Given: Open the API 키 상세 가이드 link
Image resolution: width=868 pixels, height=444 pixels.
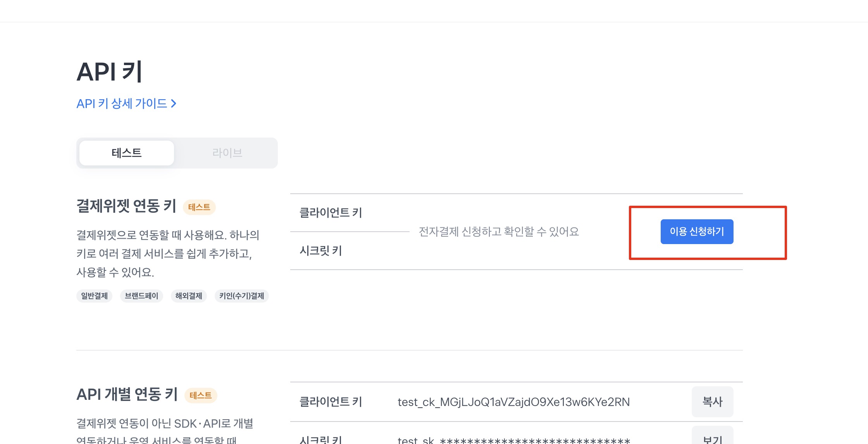Looking at the screenshot, I should pos(122,103).
